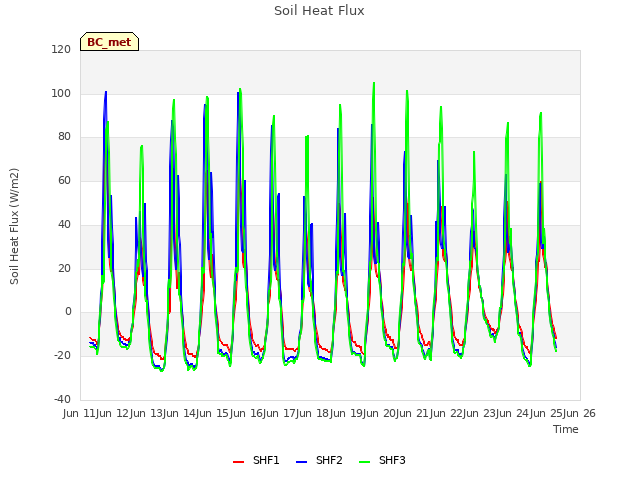Click the 100 y-axis tick label
The width and height of the screenshot is (640, 480).
[61, 93]
